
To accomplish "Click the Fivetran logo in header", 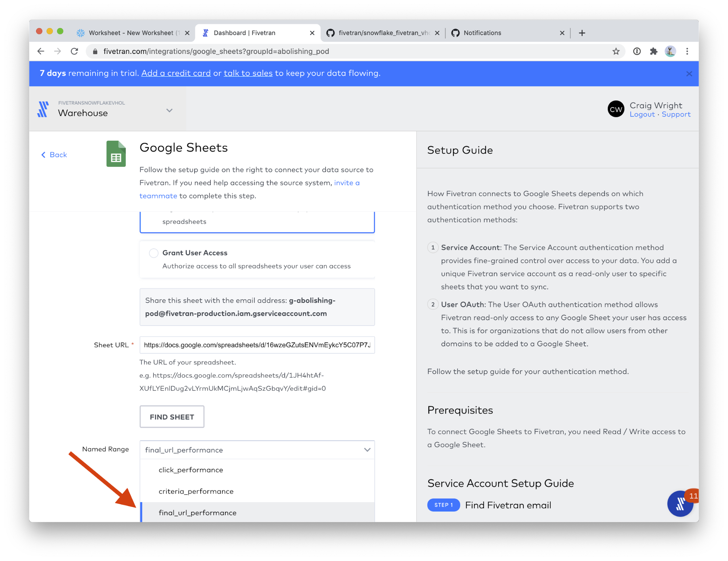I will (x=43, y=109).
